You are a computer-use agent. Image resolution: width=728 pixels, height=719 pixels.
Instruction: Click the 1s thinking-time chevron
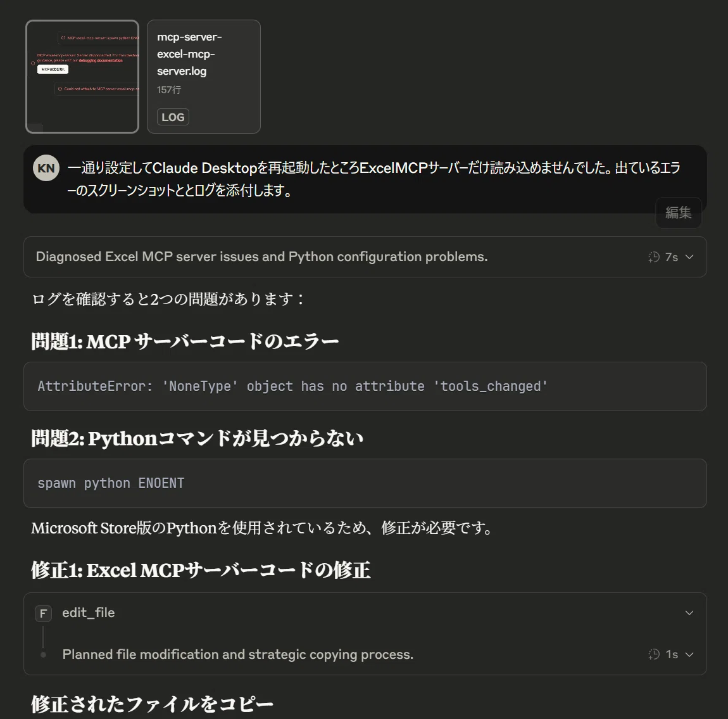(689, 654)
